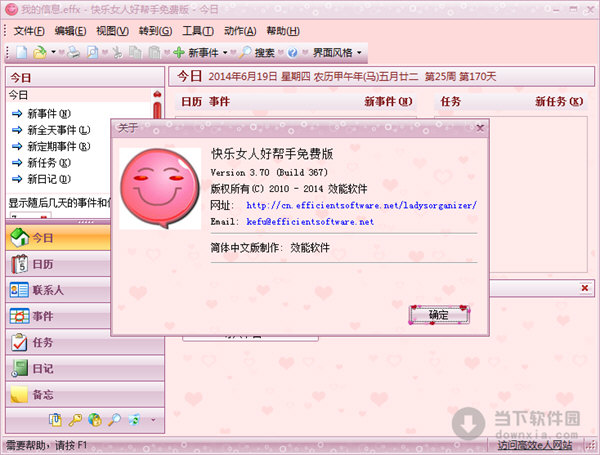Click the scissors cut icon
Screen dimensions: 600x455
117,52
